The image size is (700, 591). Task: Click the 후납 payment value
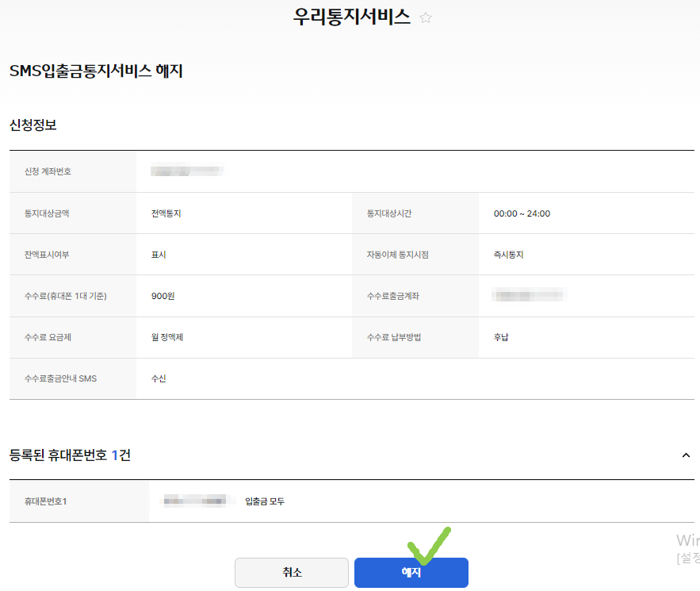501,337
